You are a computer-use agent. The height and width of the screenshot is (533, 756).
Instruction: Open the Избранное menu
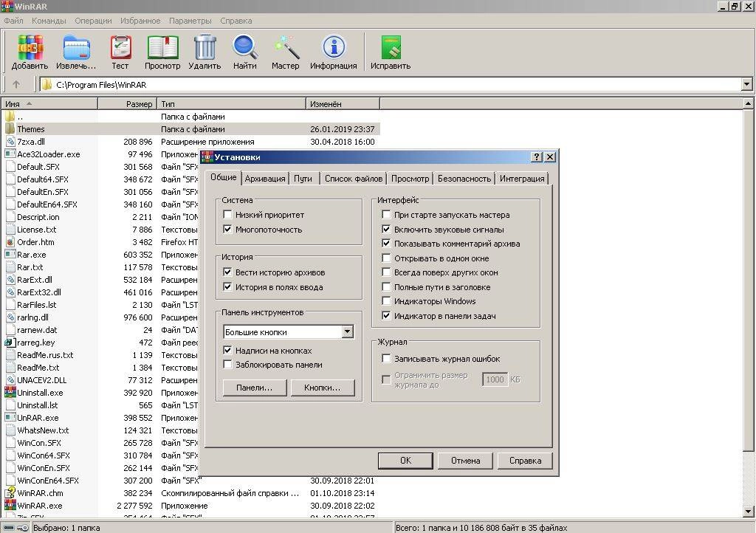(140, 21)
